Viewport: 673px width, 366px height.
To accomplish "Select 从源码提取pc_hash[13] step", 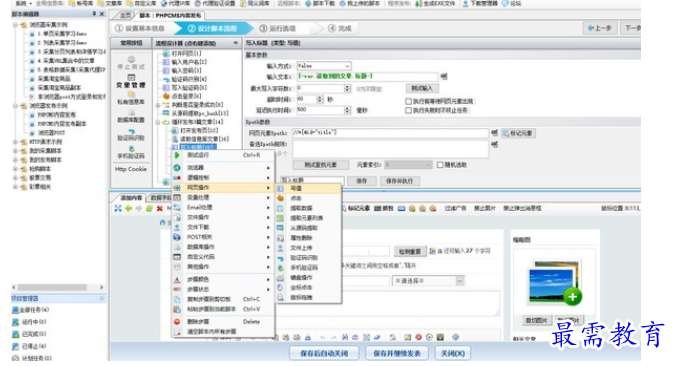I will pyautogui.click(x=200, y=113).
